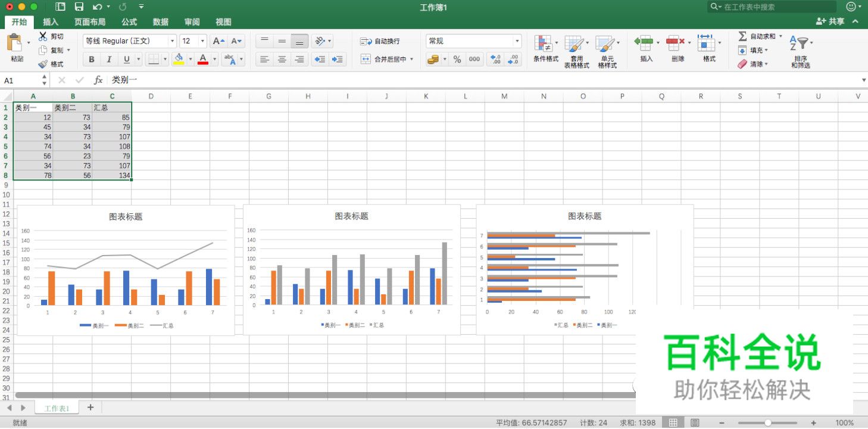Open the font size dropdown
The image size is (868, 429).
pyautogui.click(x=201, y=41)
